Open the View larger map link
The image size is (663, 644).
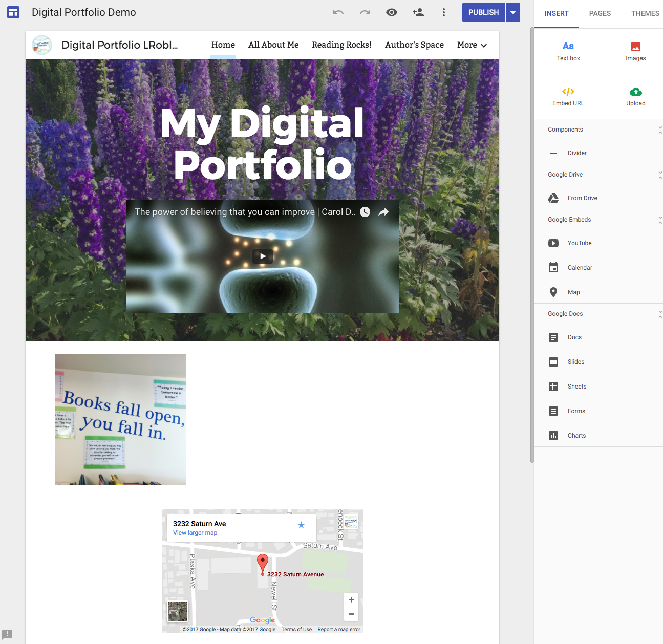point(195,532)
